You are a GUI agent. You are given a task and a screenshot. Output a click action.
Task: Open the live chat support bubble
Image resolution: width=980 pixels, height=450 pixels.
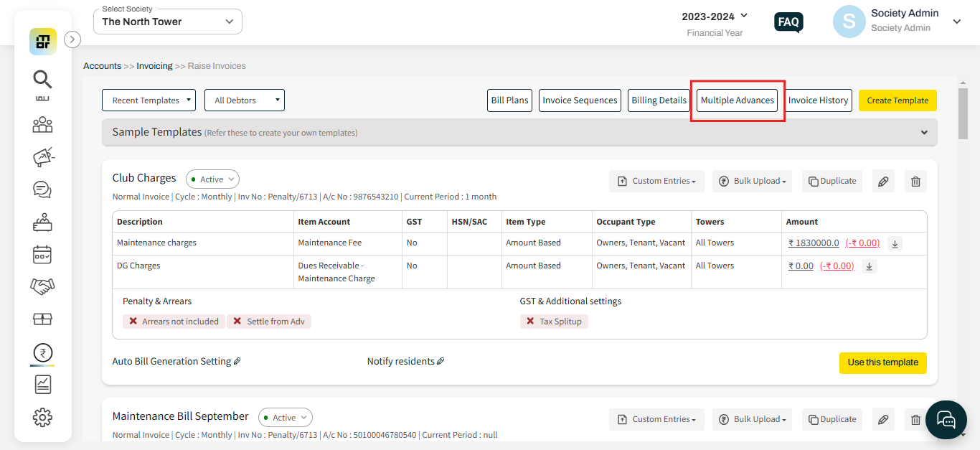tap(946, 418)
